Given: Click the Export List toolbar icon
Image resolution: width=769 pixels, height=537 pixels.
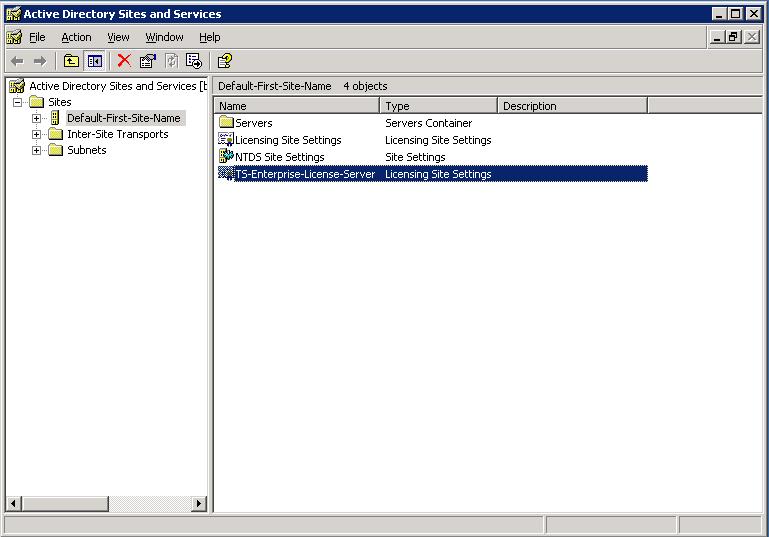Looking at the screenshot, I should point(194,61).
